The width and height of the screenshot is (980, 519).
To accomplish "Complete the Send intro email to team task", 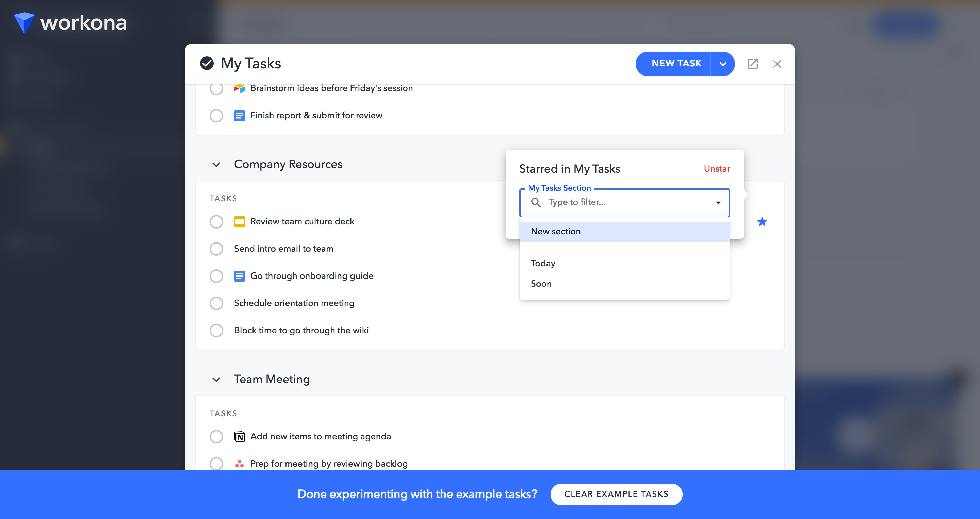I will (x=216, y=249).
